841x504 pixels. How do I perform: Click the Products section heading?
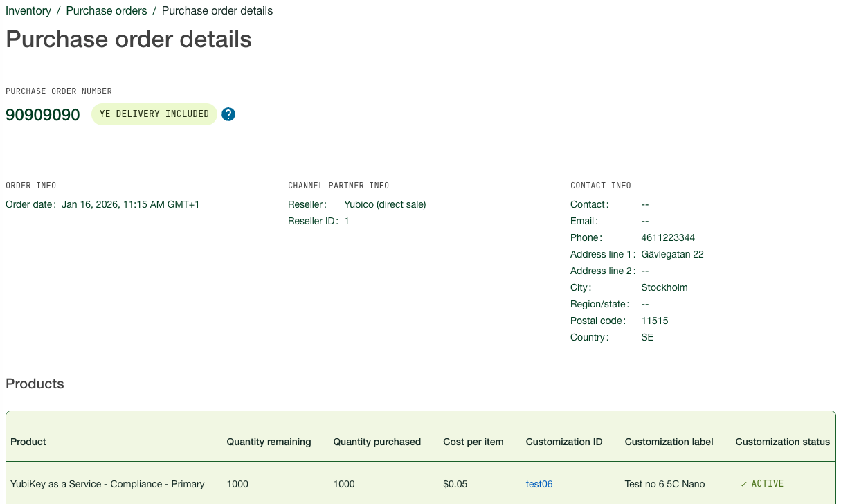tap(35, 384)
